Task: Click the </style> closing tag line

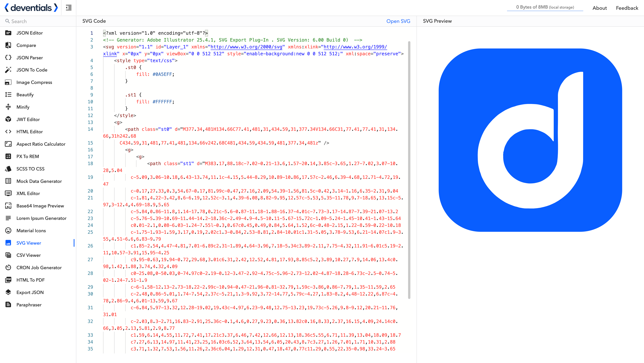Action: point(125,115)
